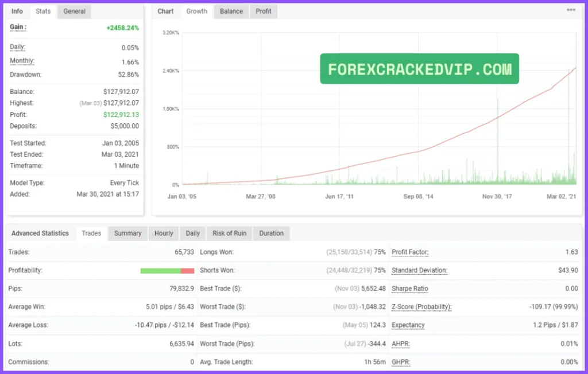Show the Profit chart tab
This screenshot has height=374, width=588.
pos(264,11)
